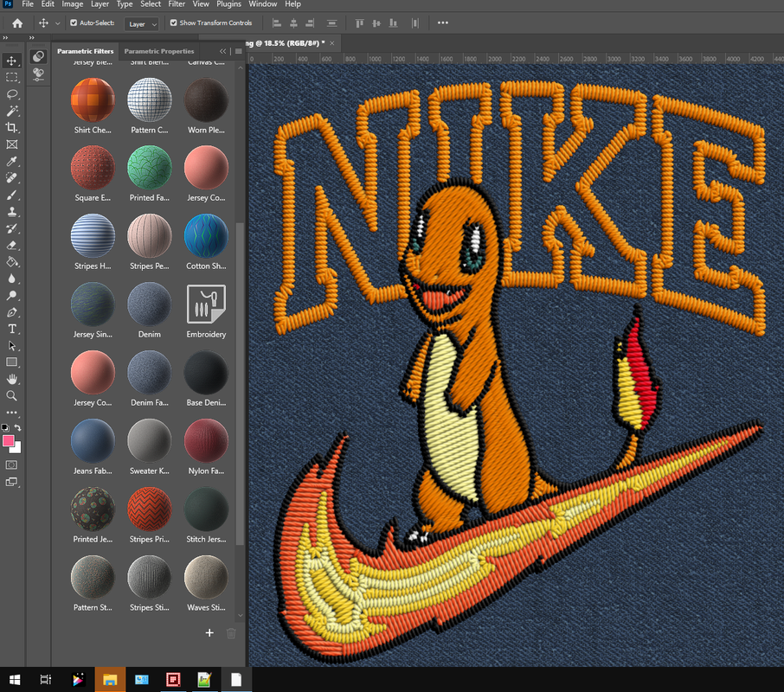Show more align options ellipsis

pyautogui.click(x=442, y=23)
